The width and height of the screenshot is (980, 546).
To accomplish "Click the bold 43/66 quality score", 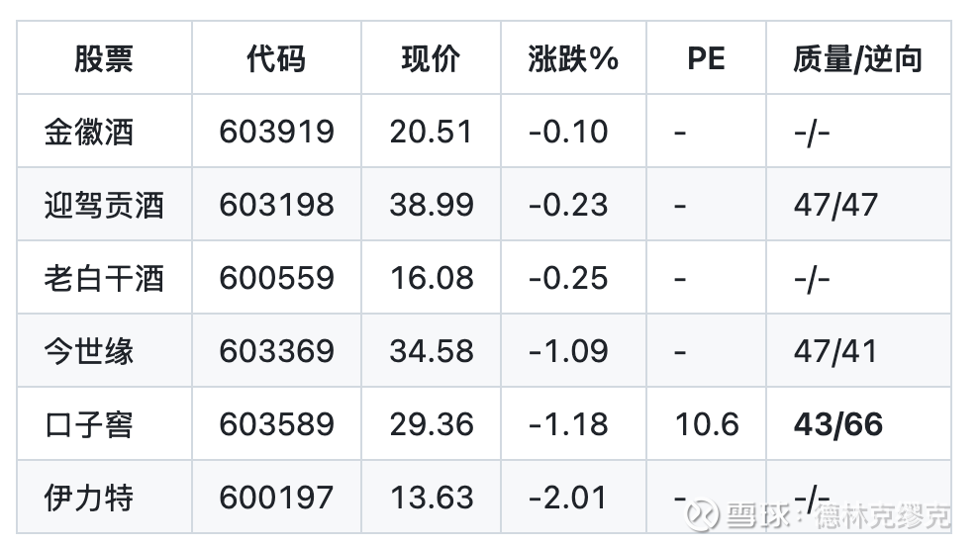I will click(x=837, y=424).
